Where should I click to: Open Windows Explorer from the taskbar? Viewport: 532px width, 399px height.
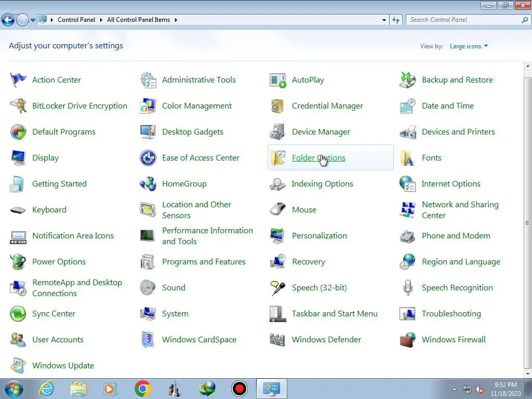tap(78, 389)
